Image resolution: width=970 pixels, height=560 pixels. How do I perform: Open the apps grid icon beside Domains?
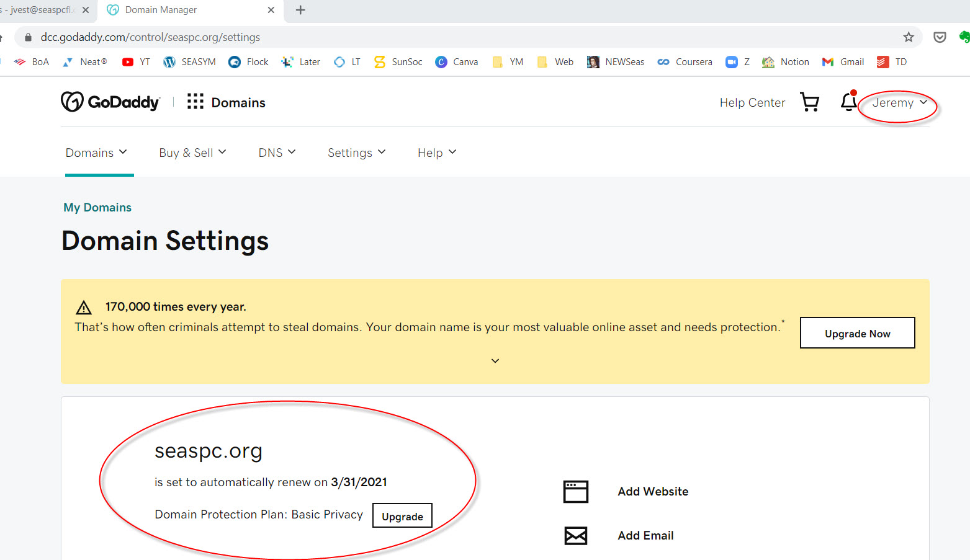click(195, 102)
